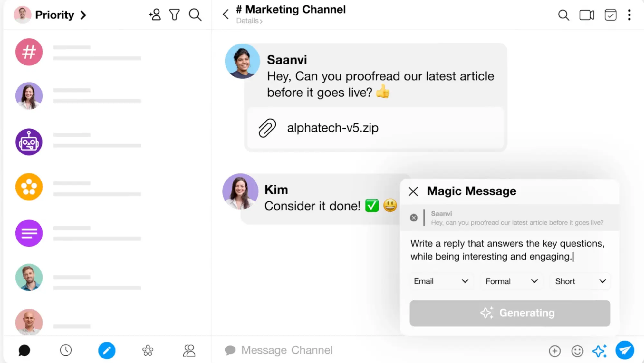Screen dimensions: 644x363
Task: Expand the Formal tone dropdown
Action: (x=511, y=281)
